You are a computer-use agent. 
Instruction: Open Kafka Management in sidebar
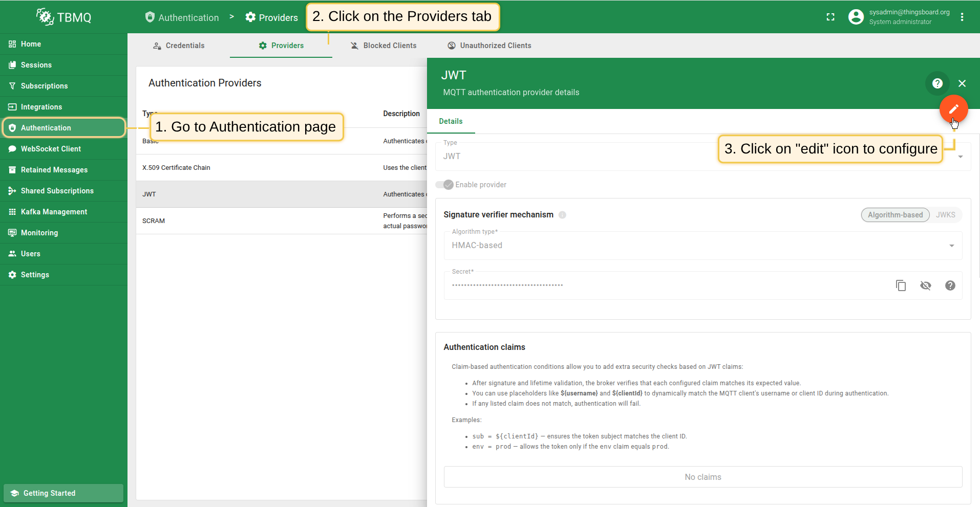pyautogui.click(x=54, y=212)
